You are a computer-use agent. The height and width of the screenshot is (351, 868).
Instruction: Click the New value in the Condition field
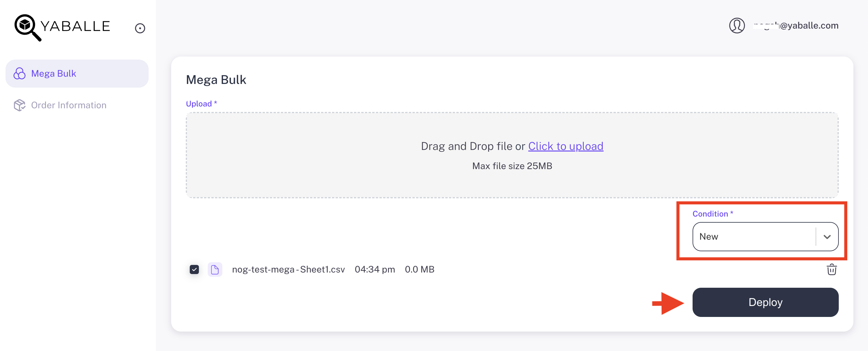click(x=709, y=237)
